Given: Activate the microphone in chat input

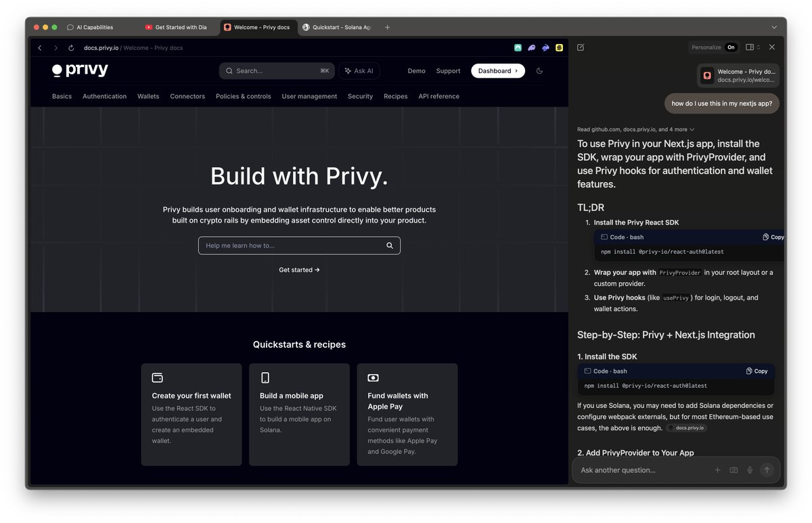Looking at the screenshot, I should click(750, 470).
